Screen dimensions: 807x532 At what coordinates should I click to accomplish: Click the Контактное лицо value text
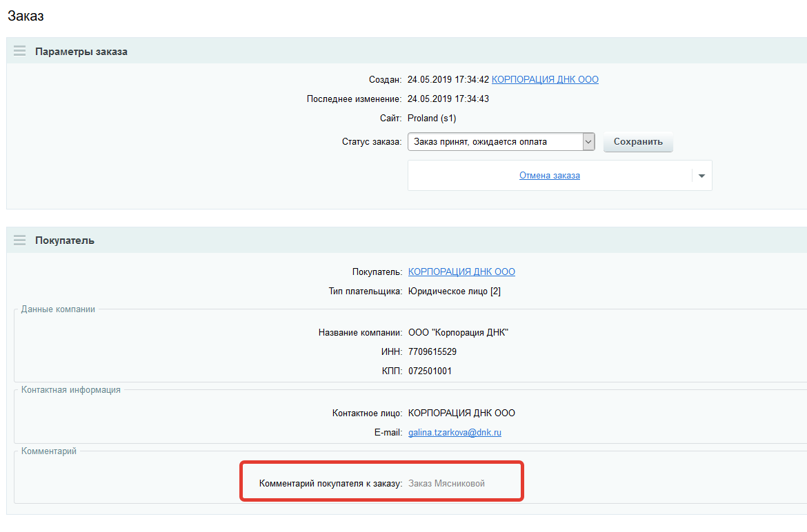[461, 413]
